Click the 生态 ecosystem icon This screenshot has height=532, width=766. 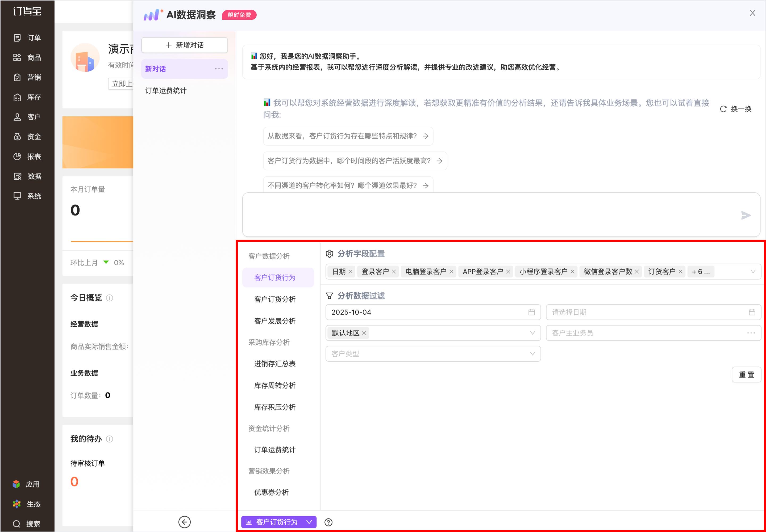17,504
